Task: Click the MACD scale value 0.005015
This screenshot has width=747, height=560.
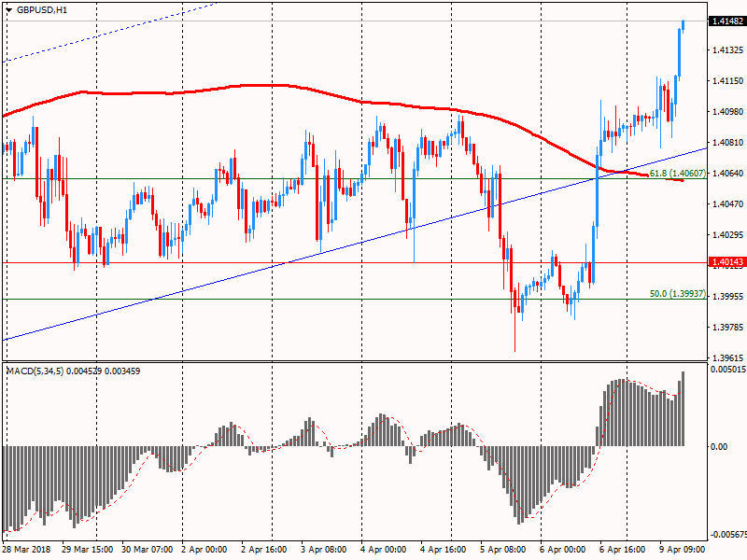Action: 728,369
